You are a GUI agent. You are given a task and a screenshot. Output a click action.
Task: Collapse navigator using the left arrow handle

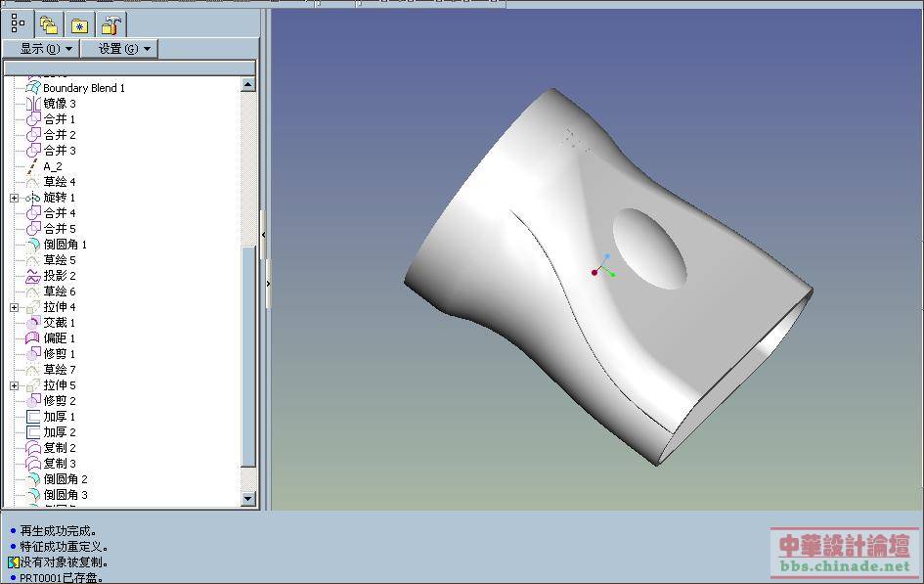[263, 235]
